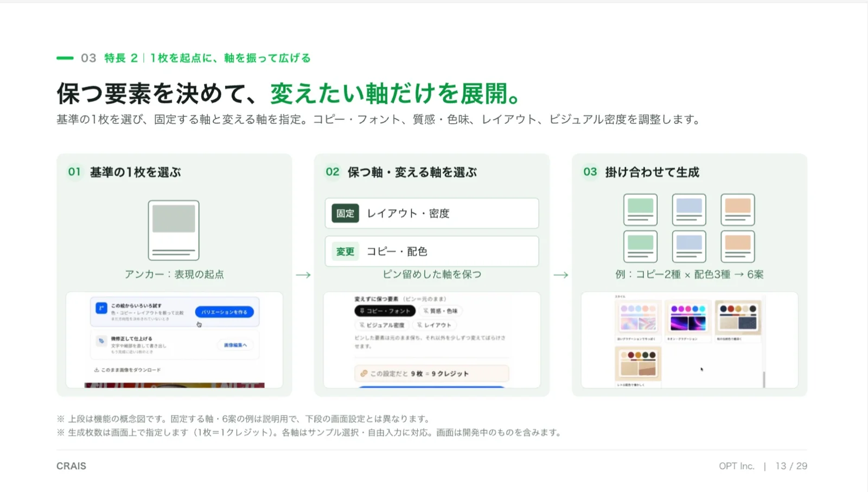Viewport: 868px width, 492px height.
Task: Click the dark green 固定 badge
Action: [x=345, y=213]
